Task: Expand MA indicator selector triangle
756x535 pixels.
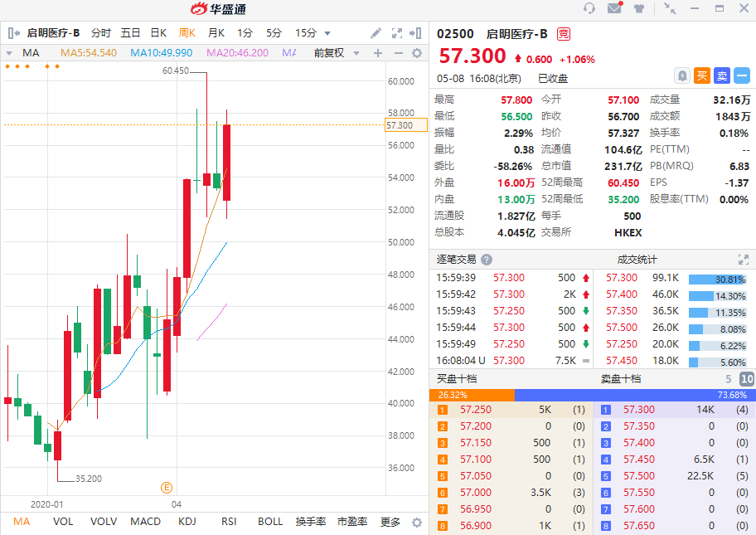Action: [x=8, y=53]
